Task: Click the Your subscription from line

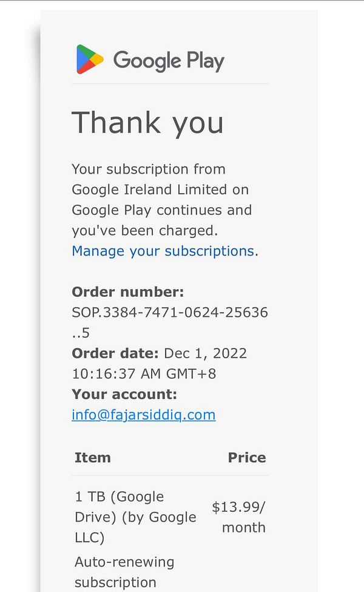Action: [x=149, y=169]
